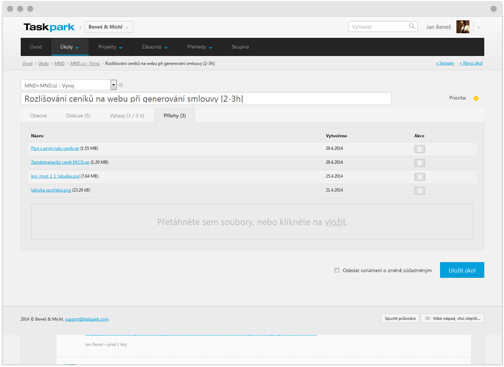This screenshot has width=504, height=367.
Task: Open the Beneš & Michl workspace dropdown
Action: 109,27
